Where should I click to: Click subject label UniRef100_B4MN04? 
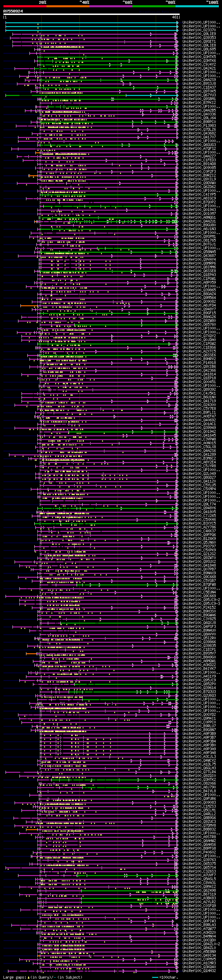tap(199, 936)
